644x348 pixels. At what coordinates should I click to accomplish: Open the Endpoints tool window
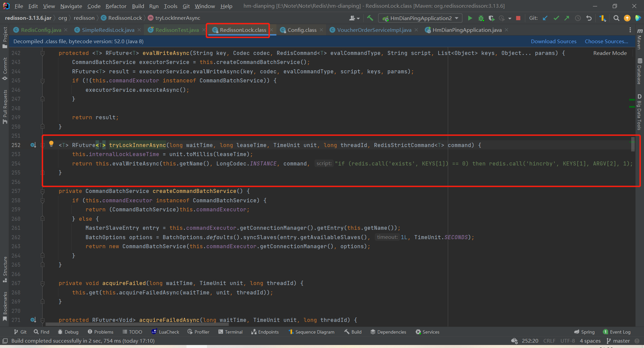click(265, 332)
